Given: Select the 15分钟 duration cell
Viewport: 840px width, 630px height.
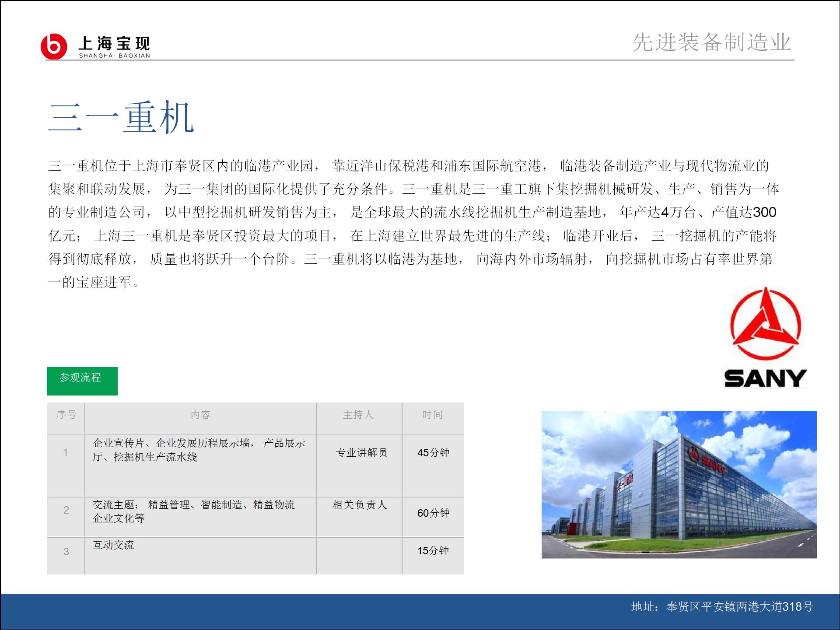Looking at the screenshot, I should click(433, 556).
